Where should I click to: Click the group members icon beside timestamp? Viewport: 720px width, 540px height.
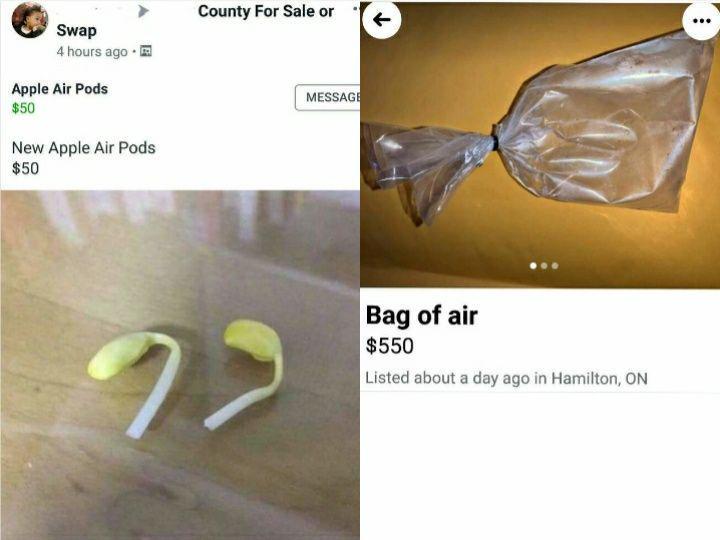(146, 51)
